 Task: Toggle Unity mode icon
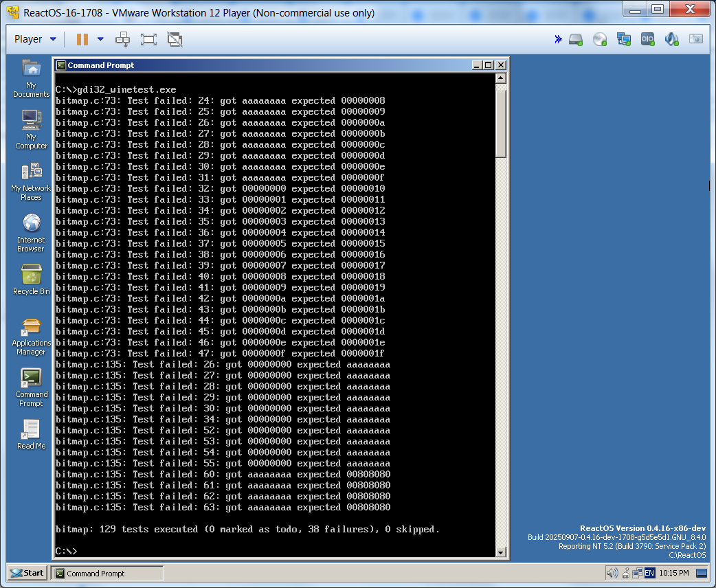coord(175,39)
